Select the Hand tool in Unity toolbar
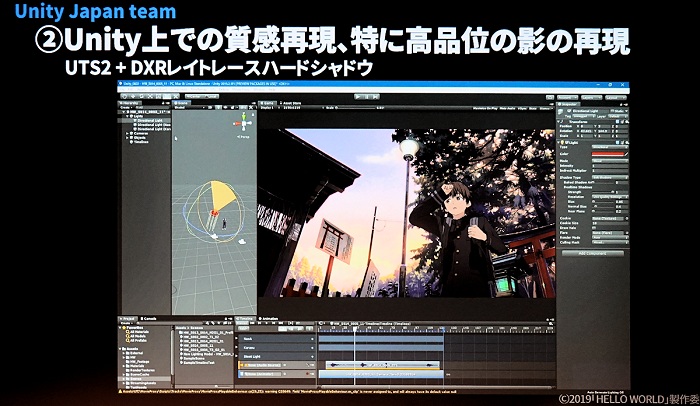 tap(124, 96)
